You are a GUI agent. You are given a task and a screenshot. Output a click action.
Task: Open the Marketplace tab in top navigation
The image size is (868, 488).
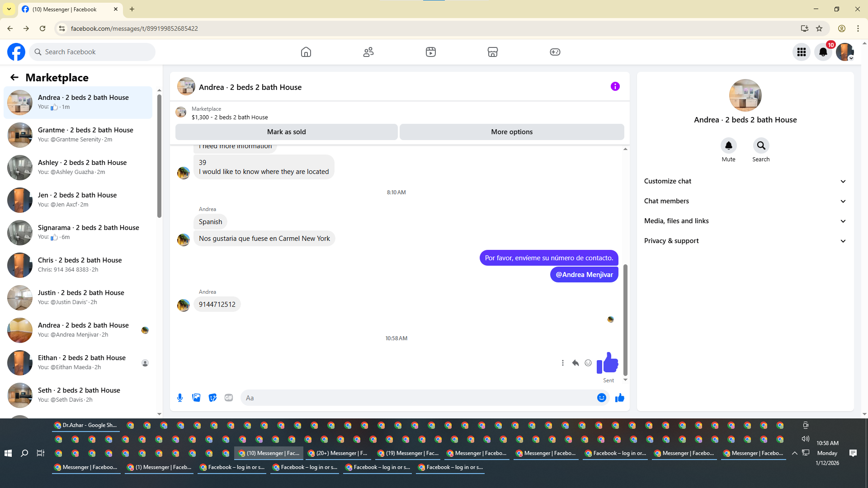(493, 52)
